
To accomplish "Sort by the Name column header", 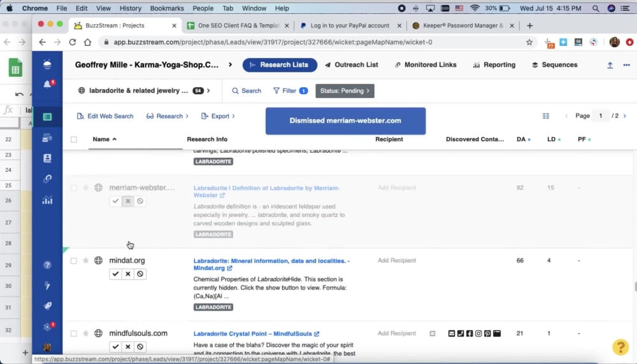I will (x=104, y=139).
